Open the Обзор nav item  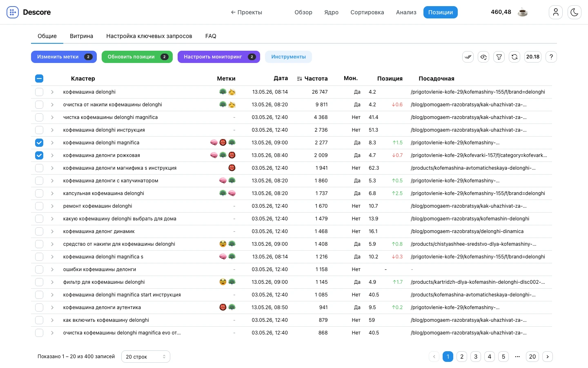click(303, 12)
